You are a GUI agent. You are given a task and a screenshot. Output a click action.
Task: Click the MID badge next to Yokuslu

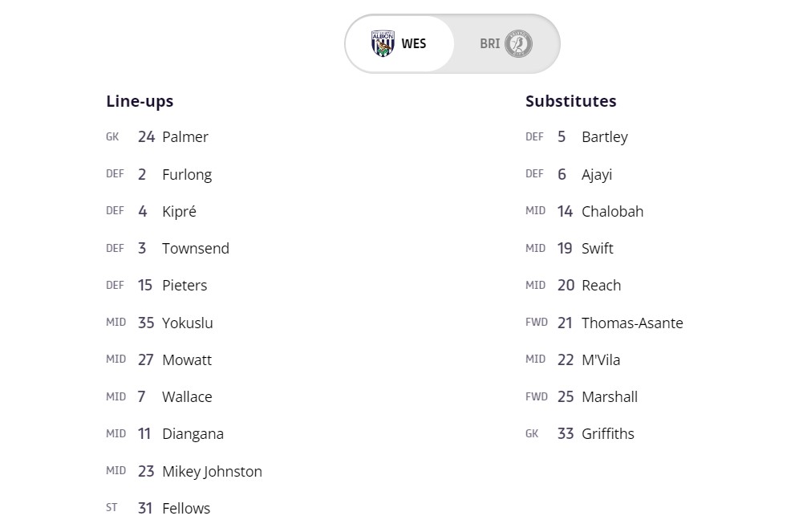(116, 322)
